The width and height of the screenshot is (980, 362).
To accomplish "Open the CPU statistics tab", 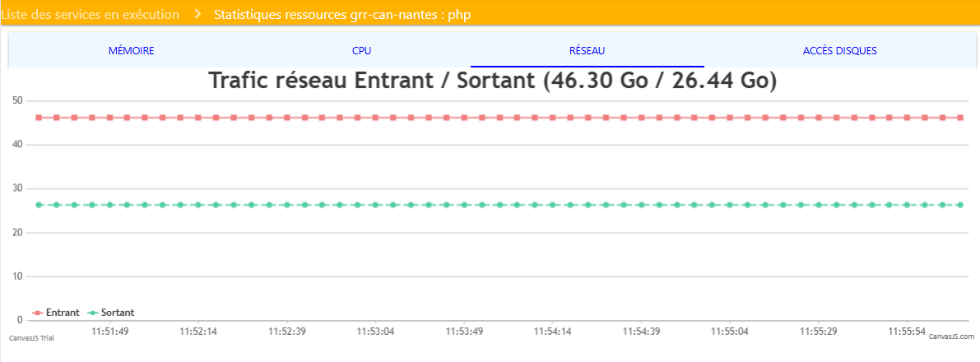I will tap(361, 50).
